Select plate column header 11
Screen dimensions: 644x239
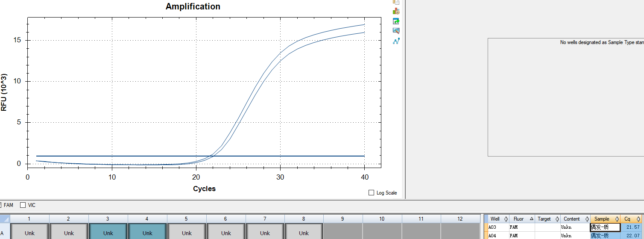421,219
